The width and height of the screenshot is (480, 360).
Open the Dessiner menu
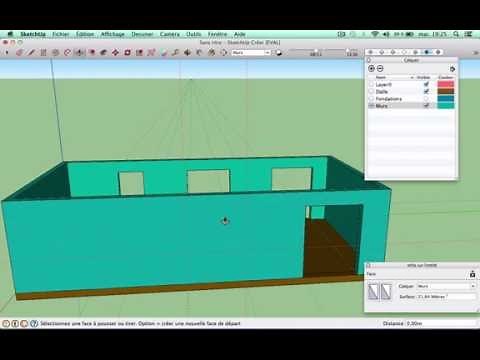(142, 34)
